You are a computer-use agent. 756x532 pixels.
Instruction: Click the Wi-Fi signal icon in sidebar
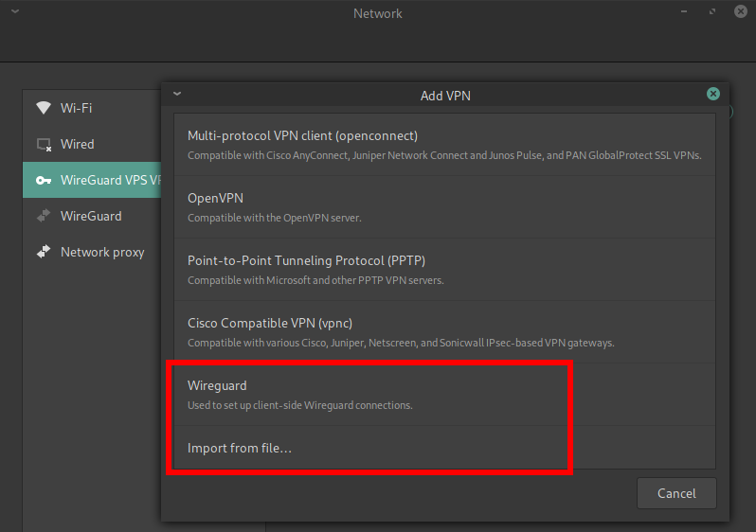(44, 108)
